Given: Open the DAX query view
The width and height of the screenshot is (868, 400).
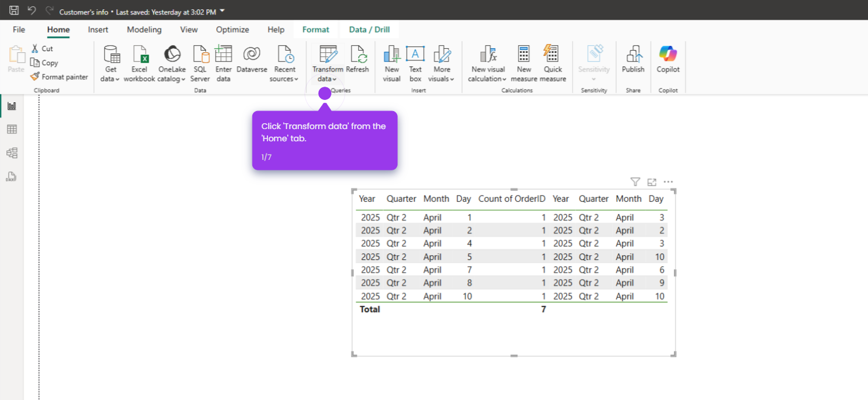Looking at the screenshot, I should tap(12, 176).
